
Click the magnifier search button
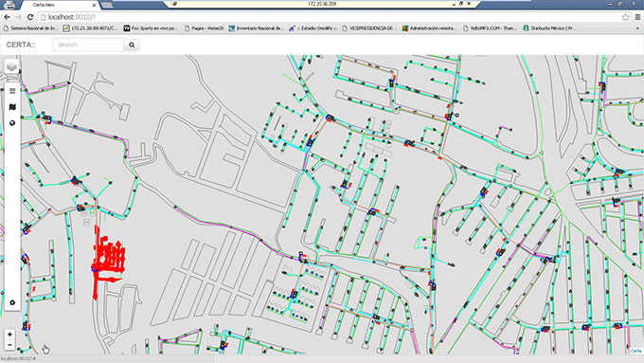tap(132, 45)
